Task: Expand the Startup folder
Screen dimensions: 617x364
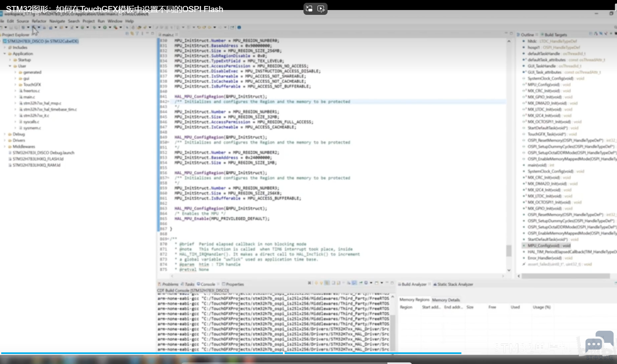Action: pyautogui.click(x=10, y=60)
